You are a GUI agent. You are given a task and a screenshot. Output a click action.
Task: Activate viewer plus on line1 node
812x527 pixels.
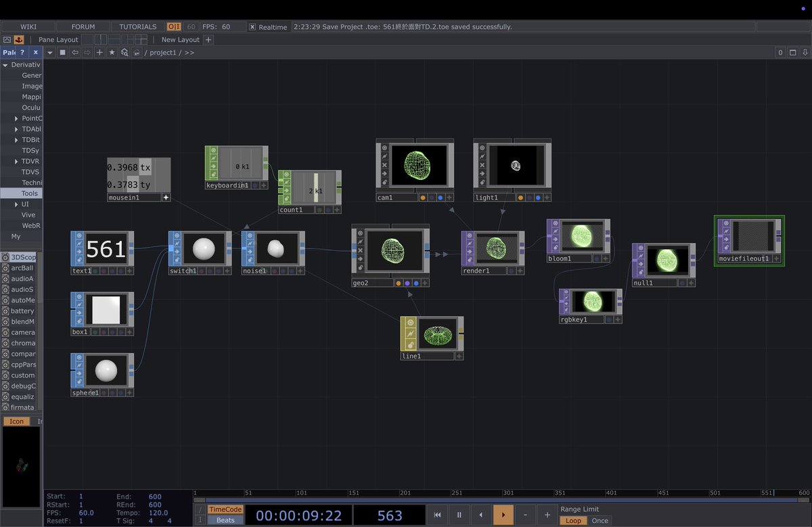tap(459, 356)
